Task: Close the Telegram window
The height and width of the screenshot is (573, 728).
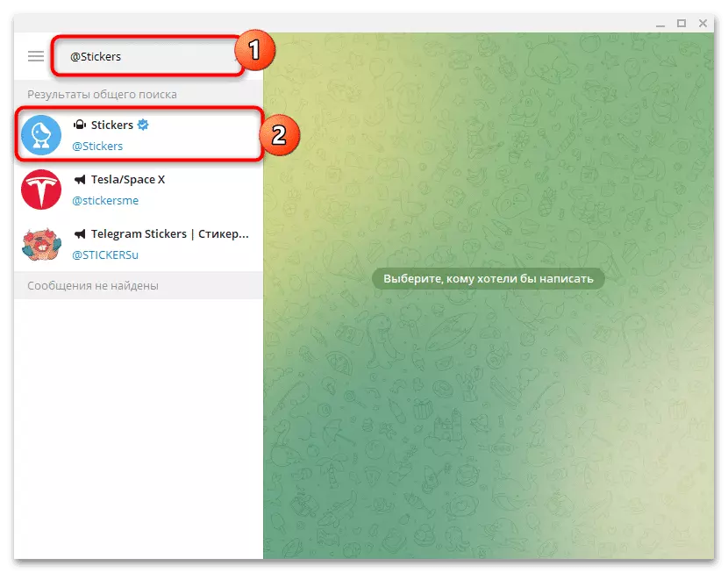Action: (703, 23)
